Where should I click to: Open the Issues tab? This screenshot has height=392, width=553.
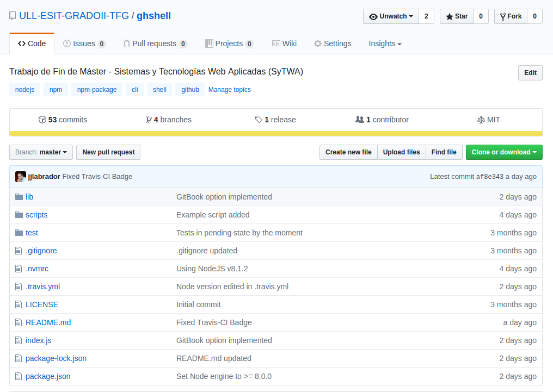[x=84, y=43]
